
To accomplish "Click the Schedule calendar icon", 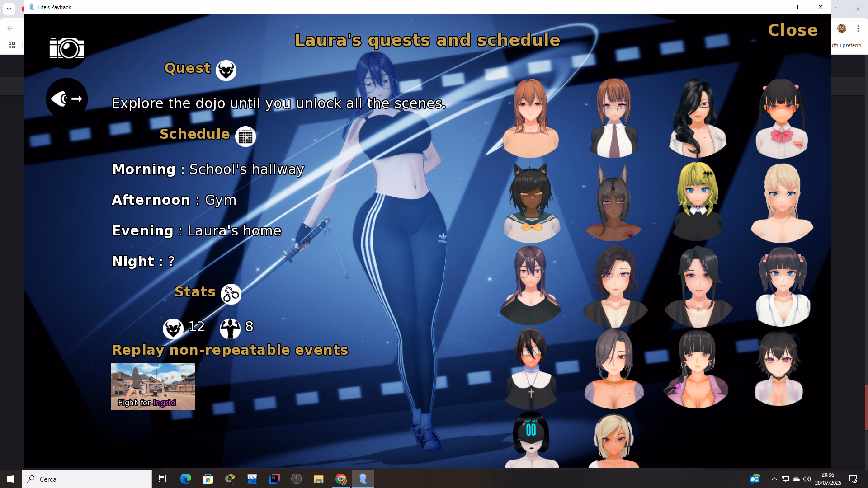I will pyautogui.click(x=245, y=136).
